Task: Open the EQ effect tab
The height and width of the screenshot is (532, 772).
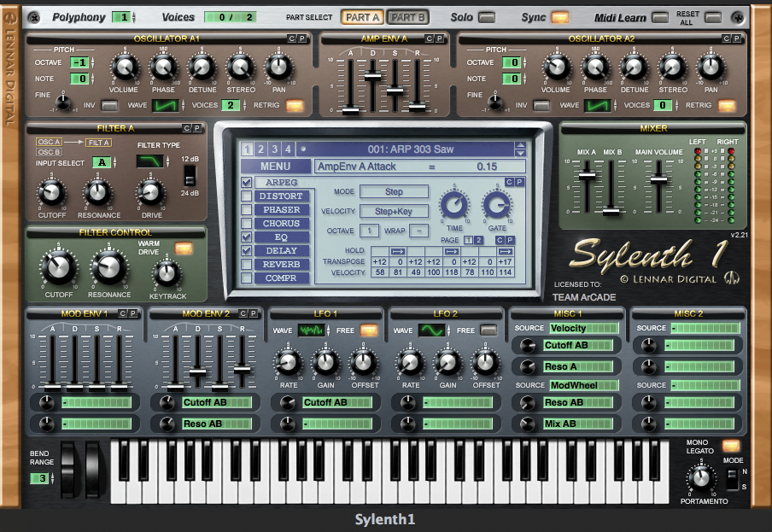Action: 281,237
